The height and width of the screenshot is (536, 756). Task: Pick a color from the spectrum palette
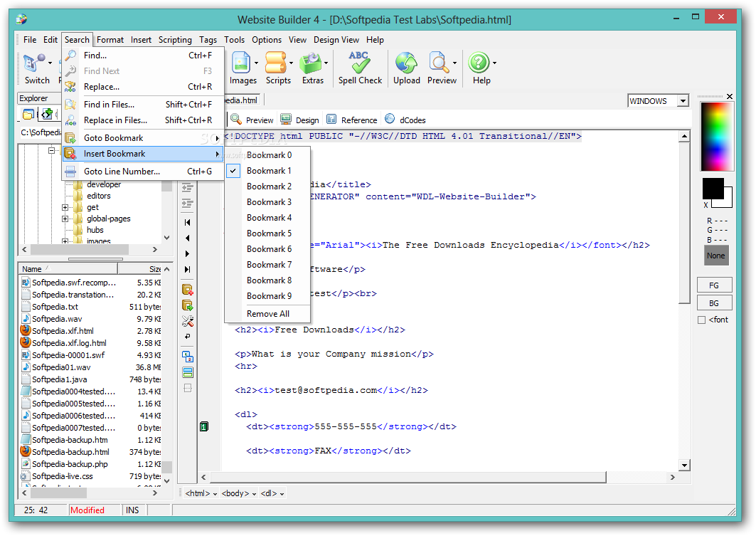pos(717,137)
